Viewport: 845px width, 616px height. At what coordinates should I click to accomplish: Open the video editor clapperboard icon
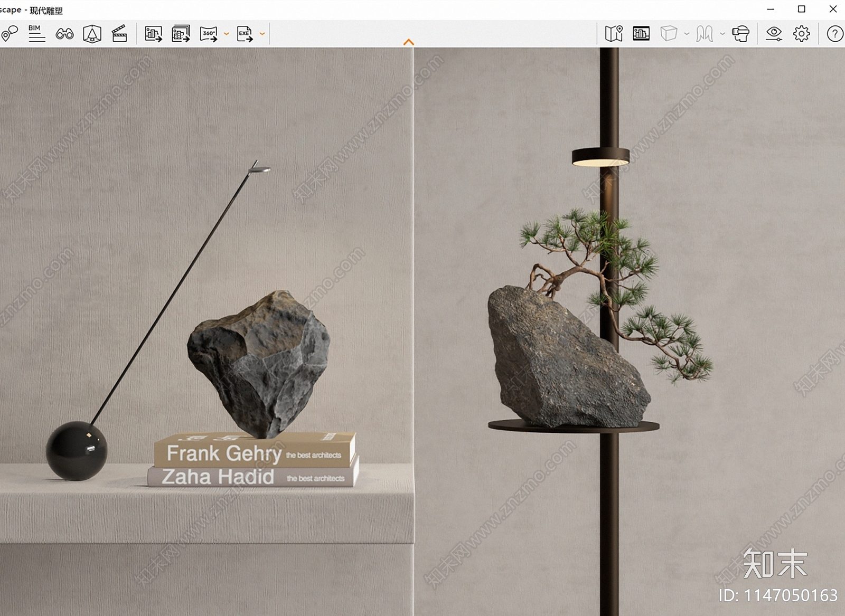pyautogui.click(x=119, y=34)
